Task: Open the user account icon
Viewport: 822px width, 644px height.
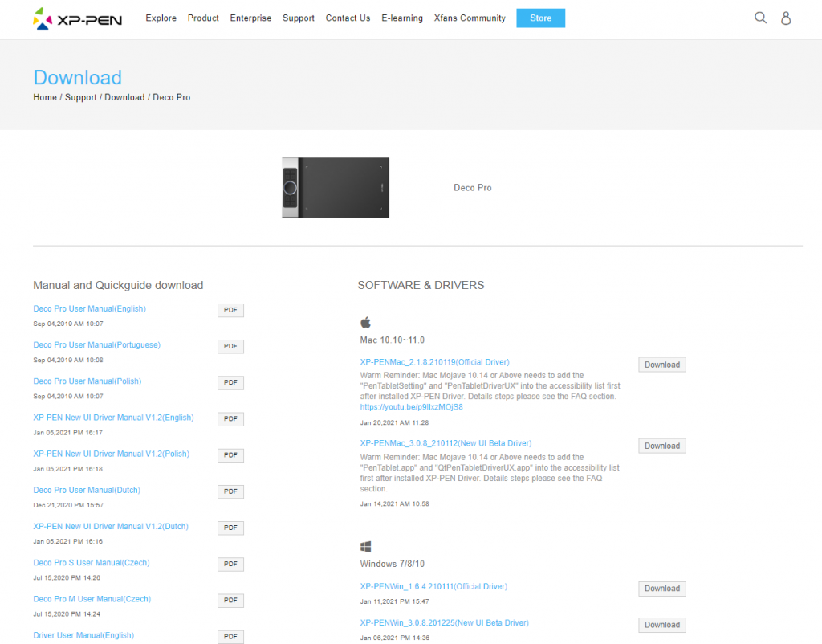Action: tap(786, 18)
